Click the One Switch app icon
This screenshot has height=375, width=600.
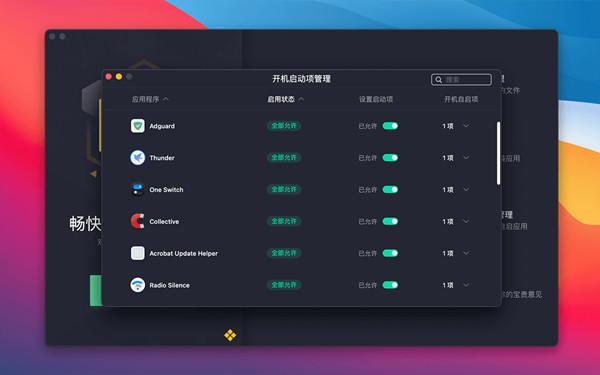138,189
